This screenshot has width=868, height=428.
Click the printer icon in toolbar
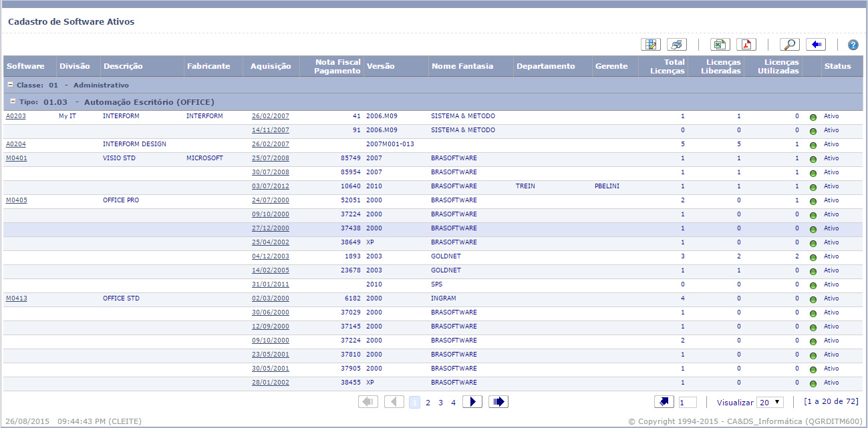677,45
